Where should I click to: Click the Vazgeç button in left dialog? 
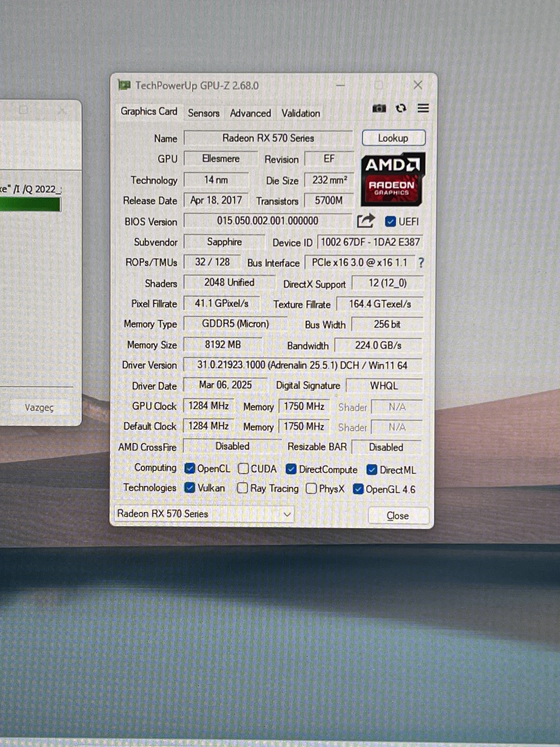click(x=39, y=408)
